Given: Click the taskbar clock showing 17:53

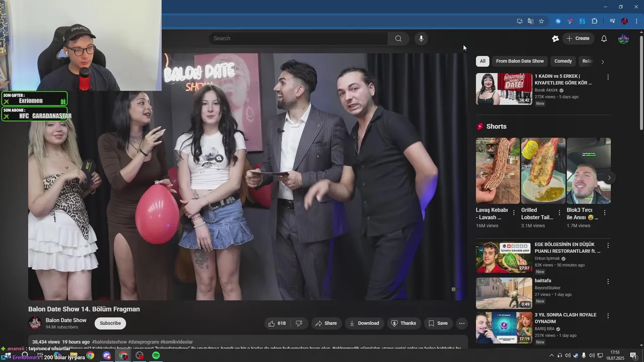Looking at the screenshot, I should 615,355.
